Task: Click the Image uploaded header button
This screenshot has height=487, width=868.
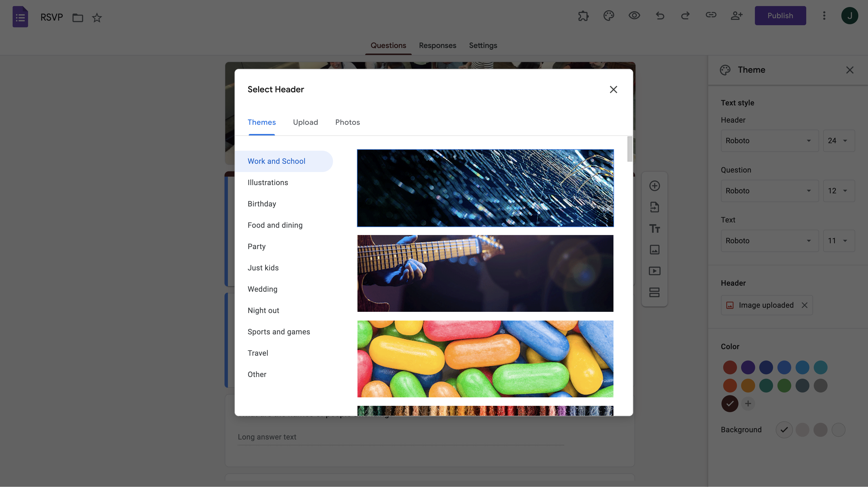Action: point(767,305)
